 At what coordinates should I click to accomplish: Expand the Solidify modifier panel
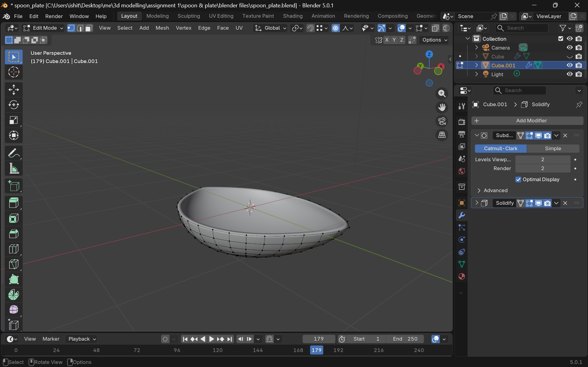(x=476, y=203)
